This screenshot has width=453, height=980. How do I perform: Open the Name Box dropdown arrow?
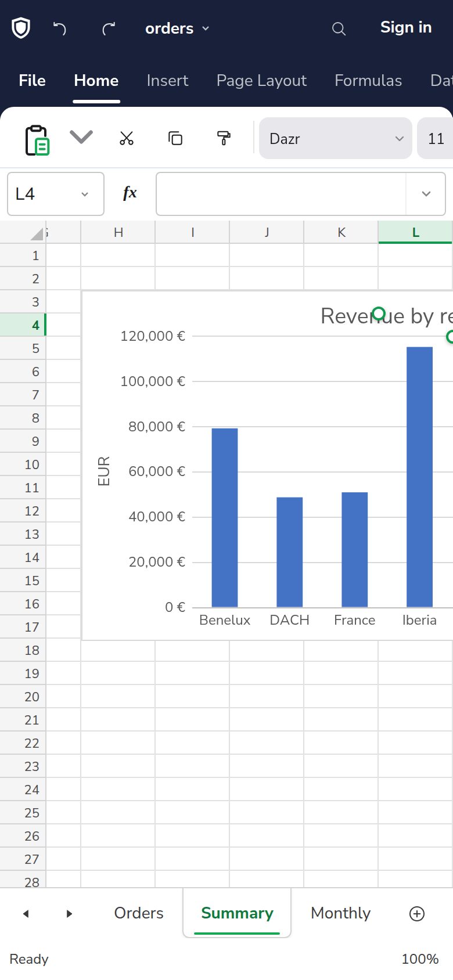[85, 194]
